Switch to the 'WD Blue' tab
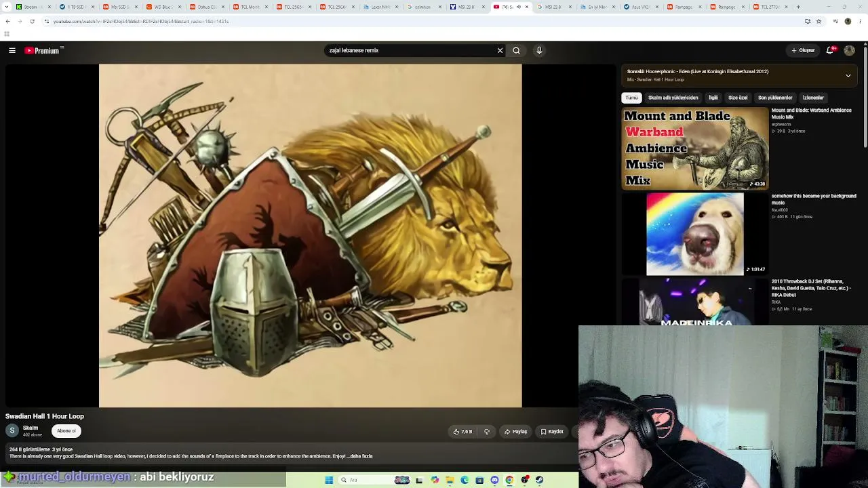 (163, 7)
